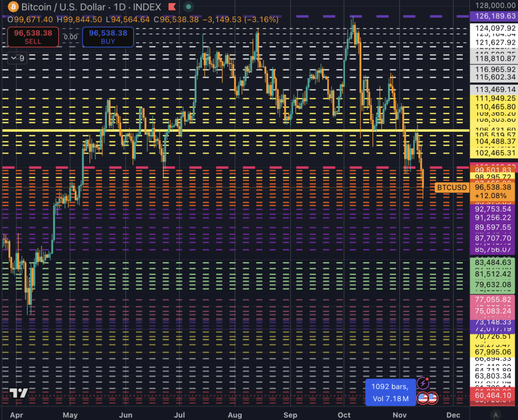Click the left US flag economic event icon

423,398
